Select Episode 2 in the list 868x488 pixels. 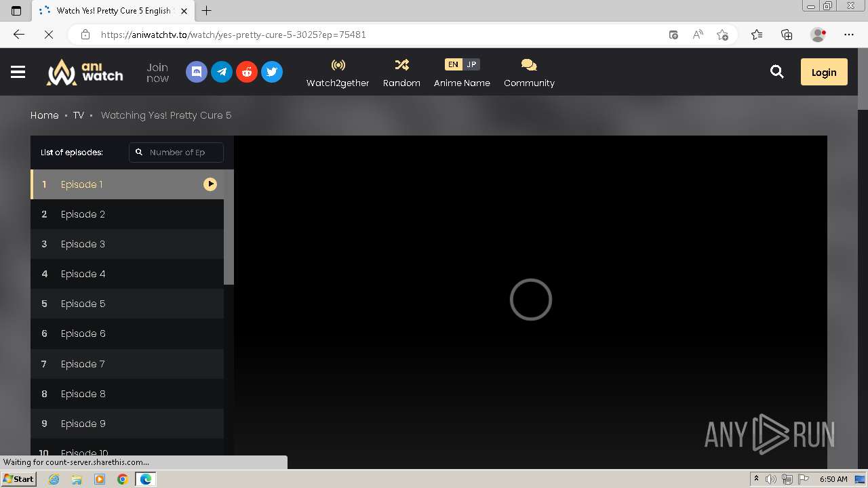coord(127,214)
